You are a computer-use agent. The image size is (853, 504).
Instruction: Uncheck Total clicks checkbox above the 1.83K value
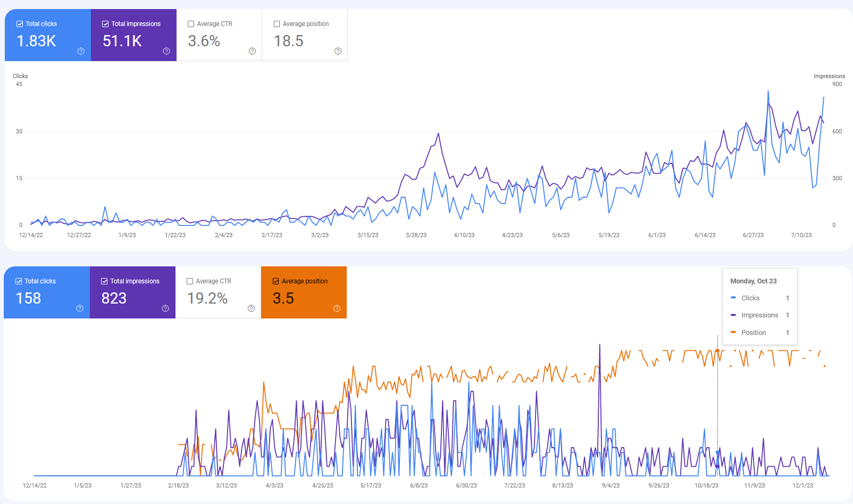tap(20, 24)
